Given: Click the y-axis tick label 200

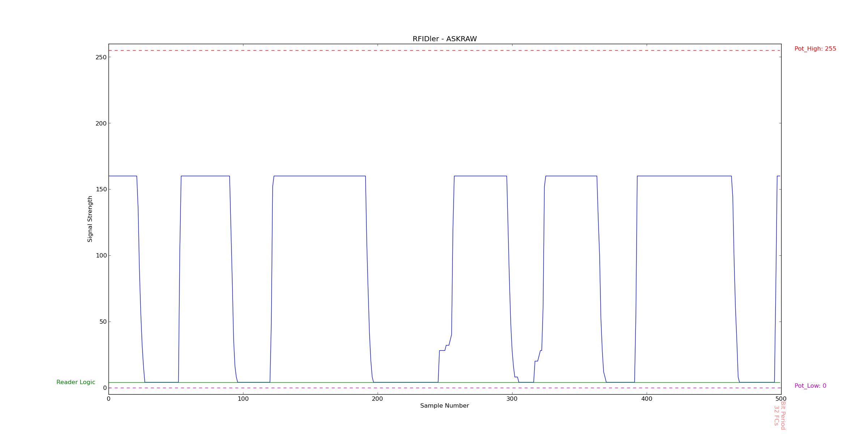Looking at the screenshot, I should [101, 123].
